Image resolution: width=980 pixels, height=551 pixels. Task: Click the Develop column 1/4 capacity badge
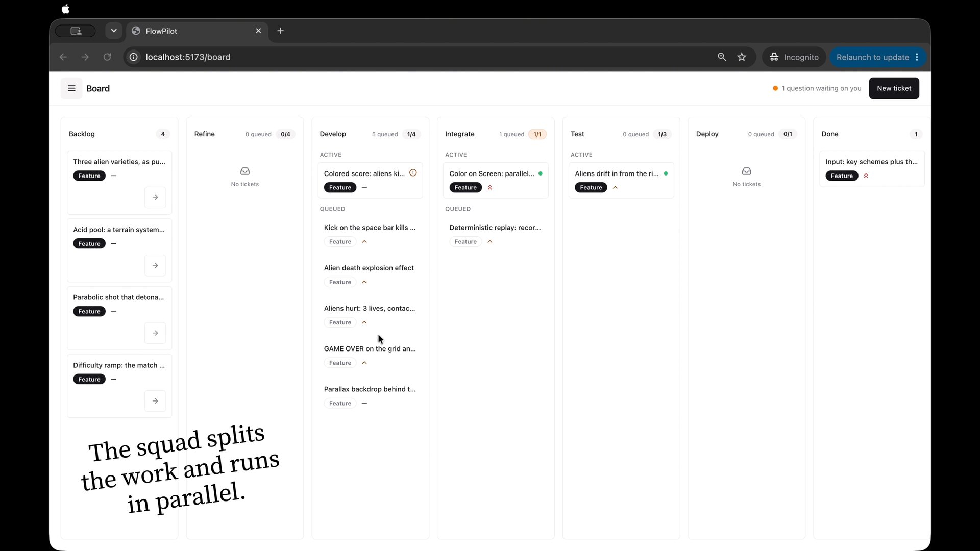411,134
